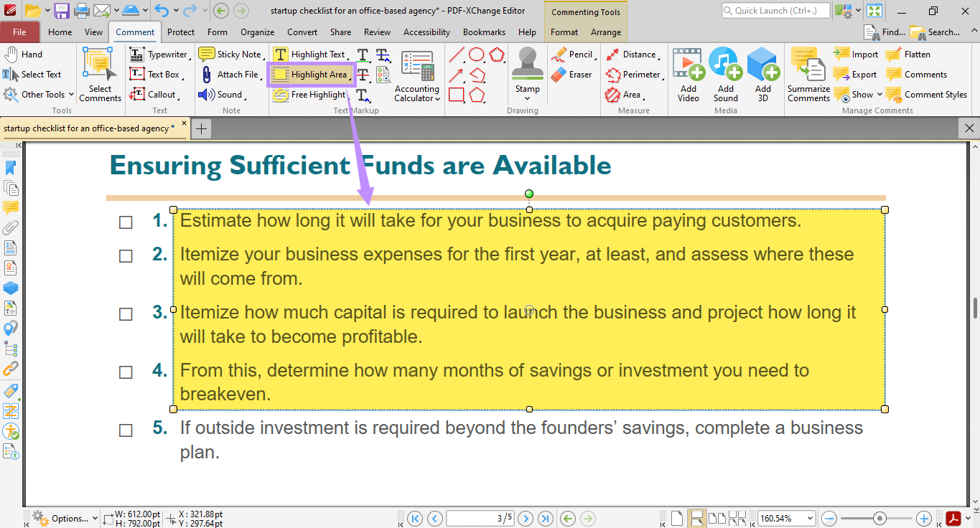Check the checkbox next to item 1
Screen dimensions: 980x528
tap(126, 222)
